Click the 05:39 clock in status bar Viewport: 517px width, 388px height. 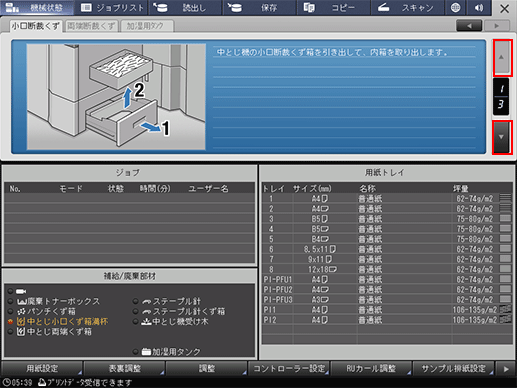[x=17, y=382]
